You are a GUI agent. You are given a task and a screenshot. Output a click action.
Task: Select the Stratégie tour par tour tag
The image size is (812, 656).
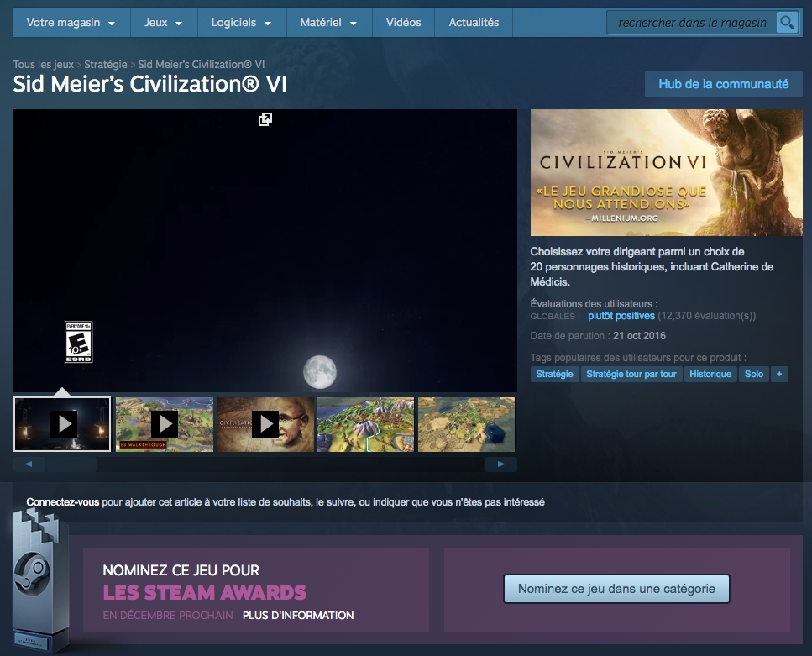[631, 374]
